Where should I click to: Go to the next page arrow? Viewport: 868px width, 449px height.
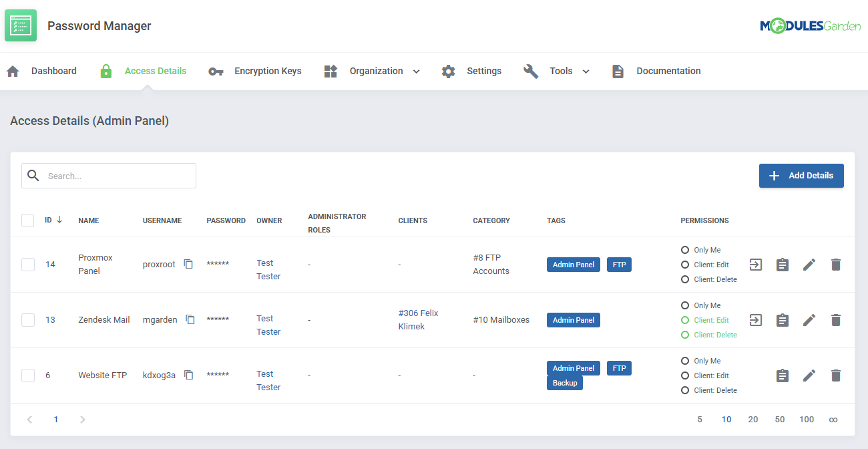point(82,420)
